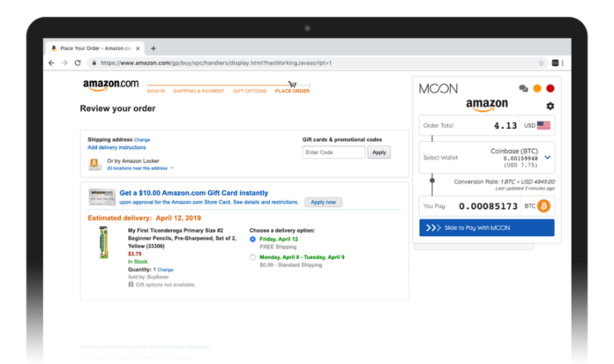
Task: Click the Bitcoin coin icon
Action: pos(543,206)
